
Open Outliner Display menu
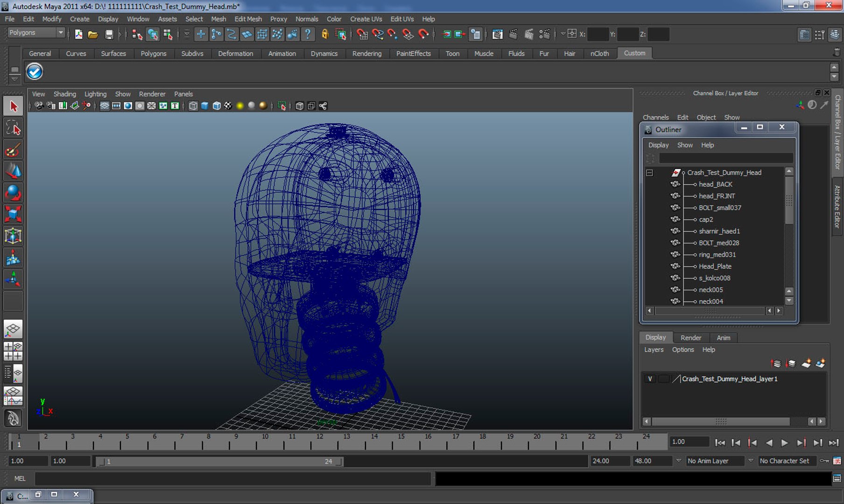pos(658,145)
